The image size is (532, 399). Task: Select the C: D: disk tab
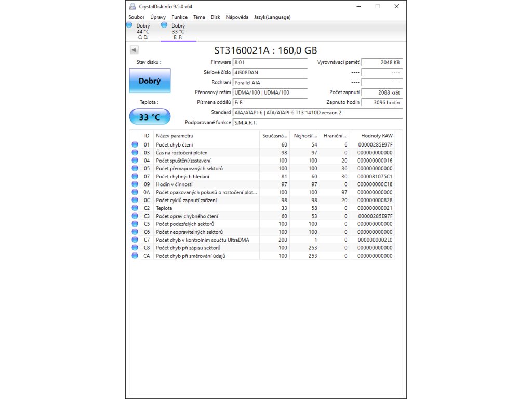[x=143, y=31]
